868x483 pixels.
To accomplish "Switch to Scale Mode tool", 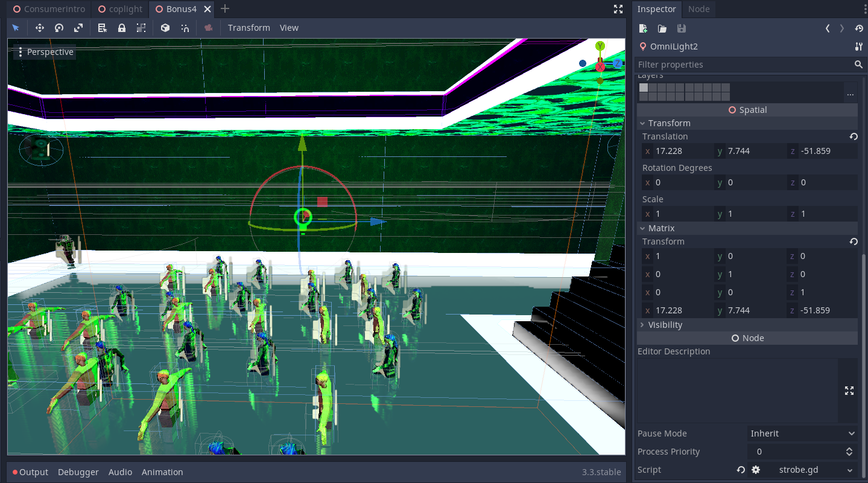I will tap(78, 28).
